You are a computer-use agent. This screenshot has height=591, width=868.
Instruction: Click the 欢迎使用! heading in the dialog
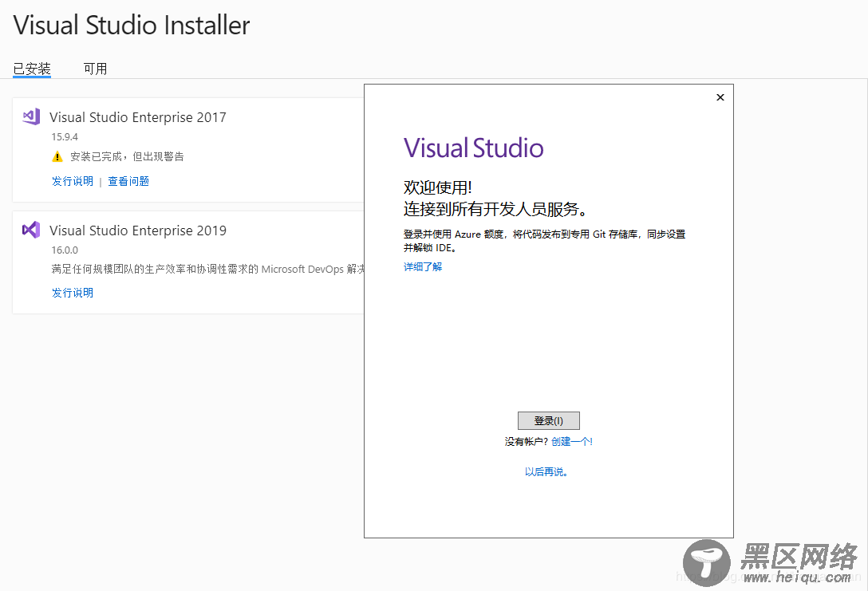438,187
